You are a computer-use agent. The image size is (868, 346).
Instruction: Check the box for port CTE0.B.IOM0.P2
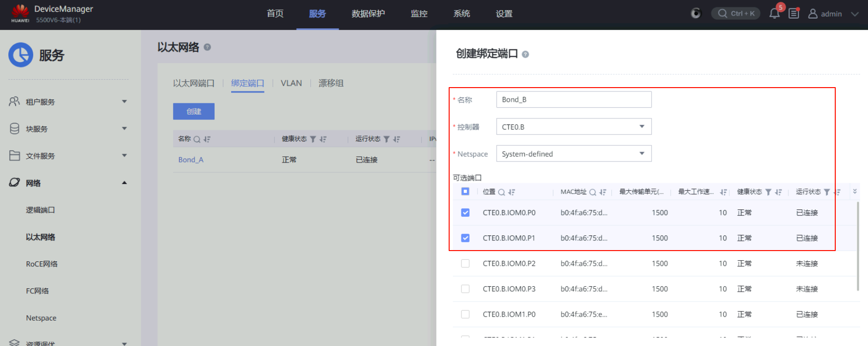(x=465, y=264)
